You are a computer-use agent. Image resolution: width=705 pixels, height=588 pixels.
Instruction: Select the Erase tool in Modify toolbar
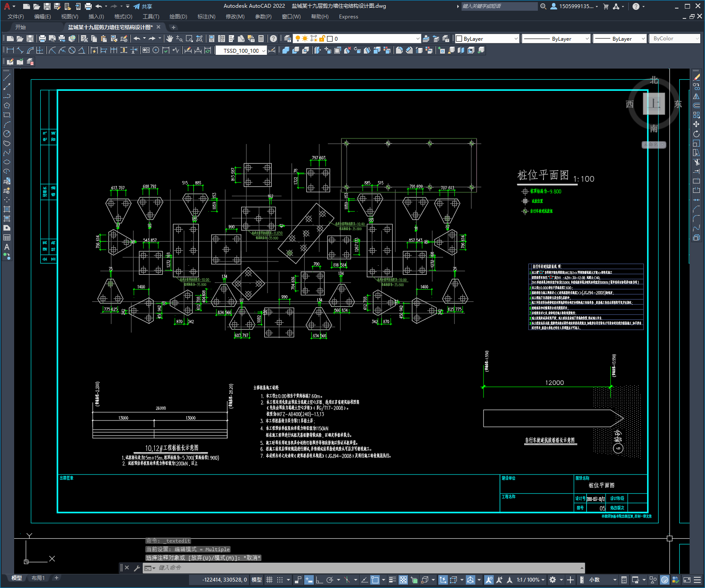[x=696, y=77]
